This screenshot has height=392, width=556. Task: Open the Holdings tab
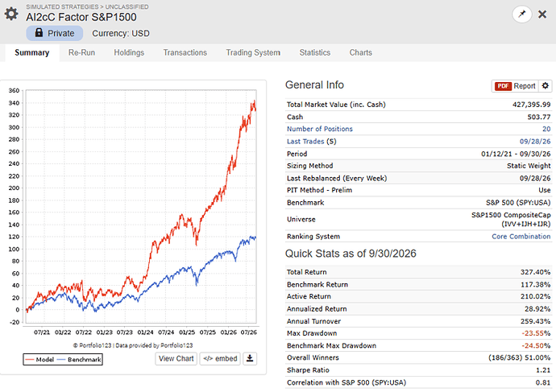point(129,53)
